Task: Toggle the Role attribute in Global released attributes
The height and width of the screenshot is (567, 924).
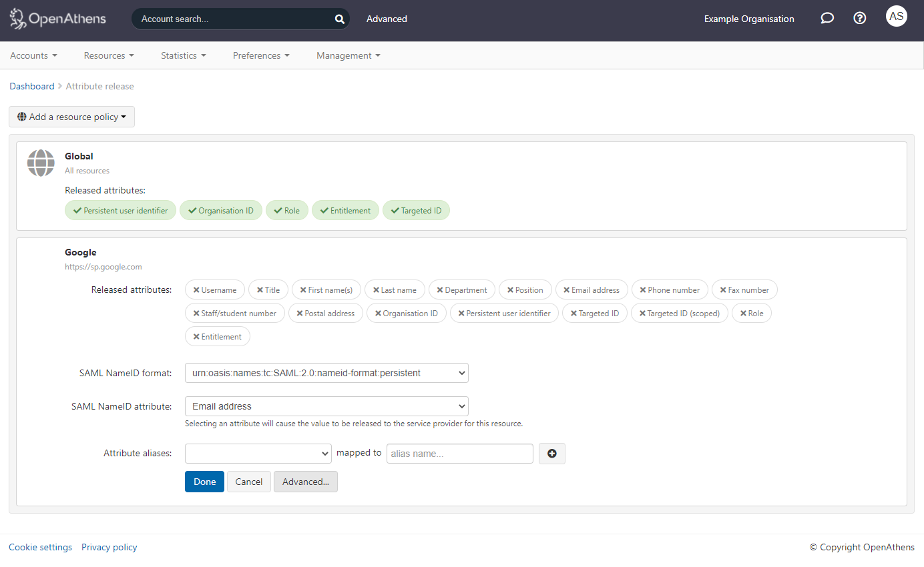Action: pos(287,210)
